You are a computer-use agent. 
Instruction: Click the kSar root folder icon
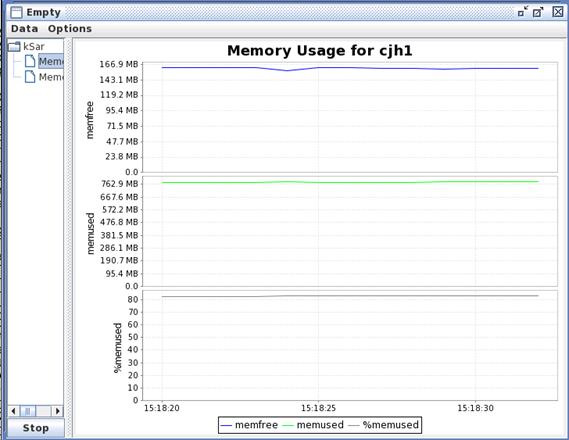14,46
